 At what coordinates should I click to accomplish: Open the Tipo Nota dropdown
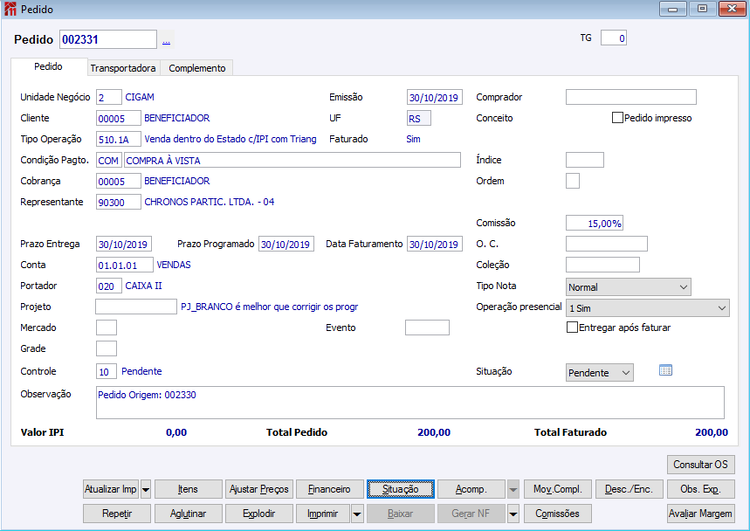click(x=628, y=287)
